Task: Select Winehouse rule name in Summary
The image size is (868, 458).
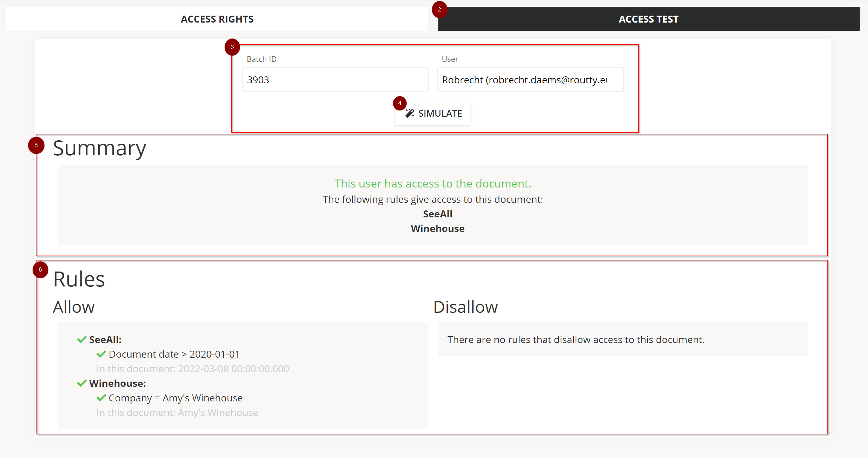Action: (437, 228)
